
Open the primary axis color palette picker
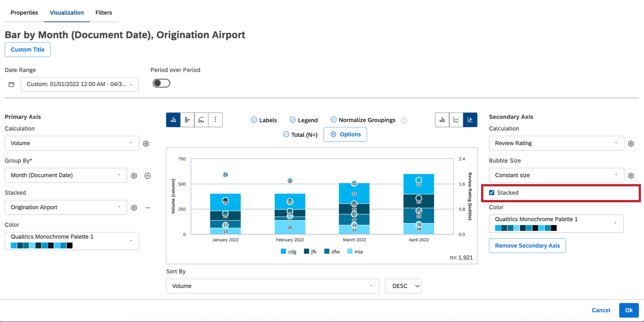tap(72, 241)
